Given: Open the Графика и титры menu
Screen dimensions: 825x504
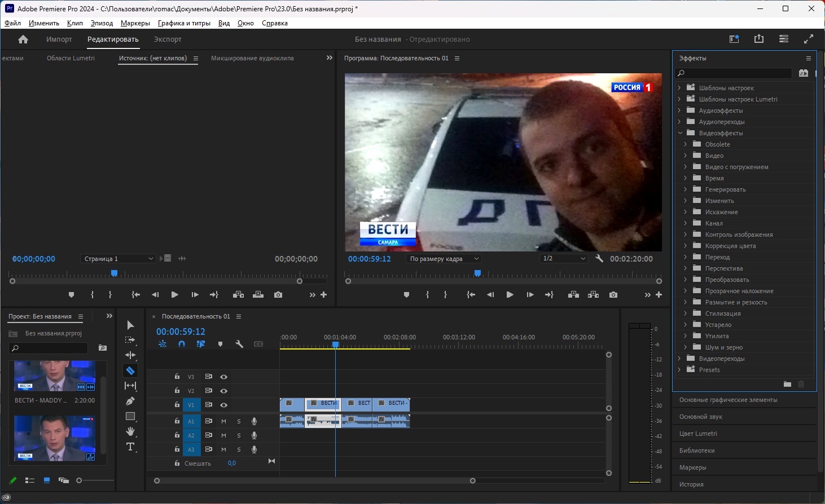Looking at the screenshot, I should (184, 23).
